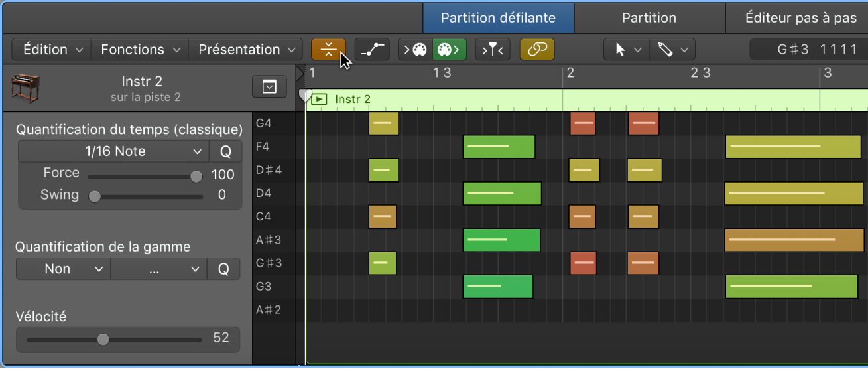Toggle the Link button
The height and width of the screenshot is (369, 868).
pyautogui.click(x=537, y=50)
